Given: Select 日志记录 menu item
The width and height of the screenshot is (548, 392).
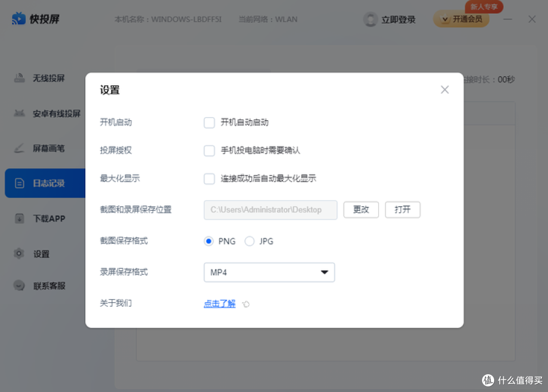Looking at the screenshot, I should (x=46, y=183).
